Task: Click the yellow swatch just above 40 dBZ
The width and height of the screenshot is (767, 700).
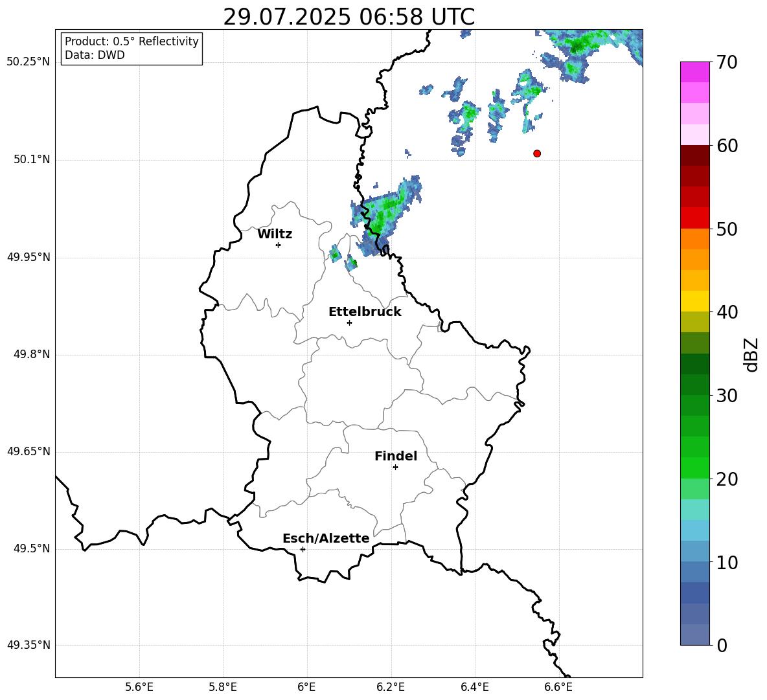Action: (694, 301)
